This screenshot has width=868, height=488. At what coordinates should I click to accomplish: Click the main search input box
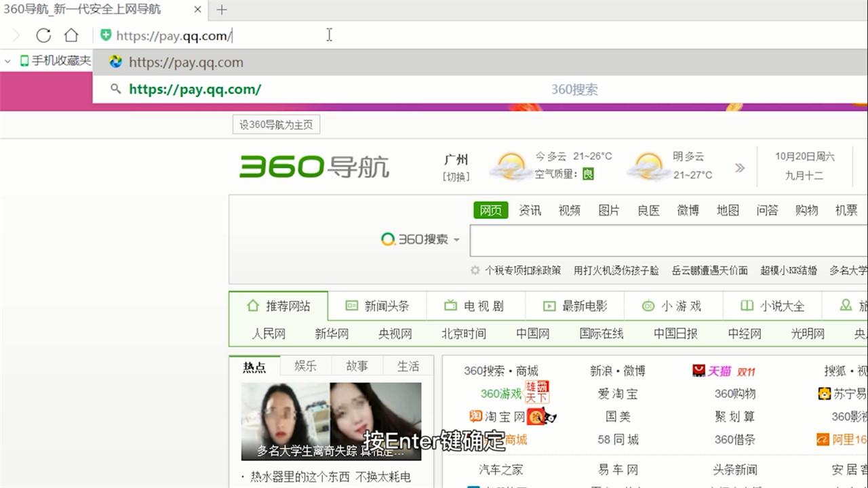(669, 241)
